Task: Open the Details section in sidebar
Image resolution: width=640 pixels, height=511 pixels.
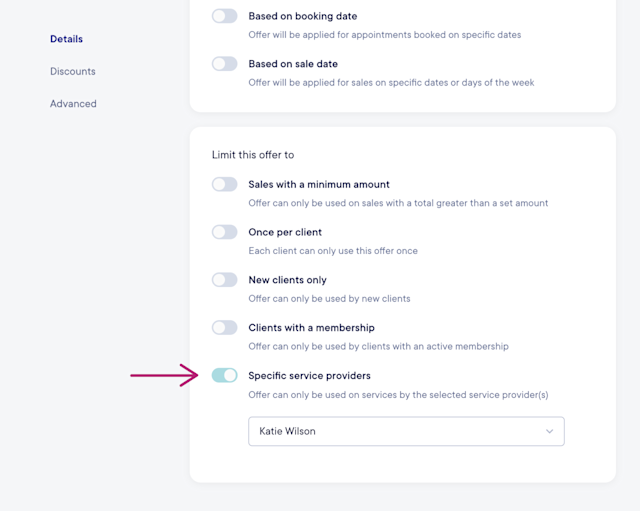Action: [67, 39]
